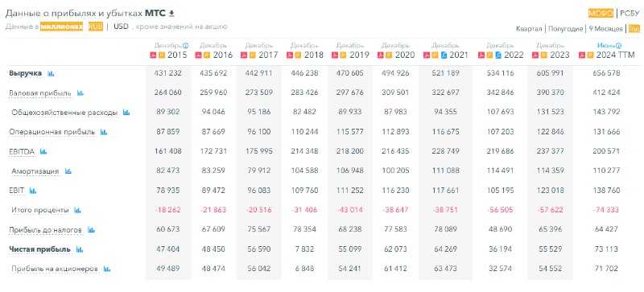
Task: Switch reporting standard to РСБУ
Action: (630, 13)
